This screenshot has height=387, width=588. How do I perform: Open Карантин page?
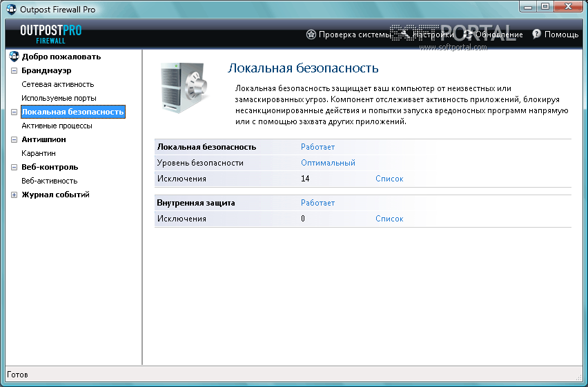tap(39, 153)
